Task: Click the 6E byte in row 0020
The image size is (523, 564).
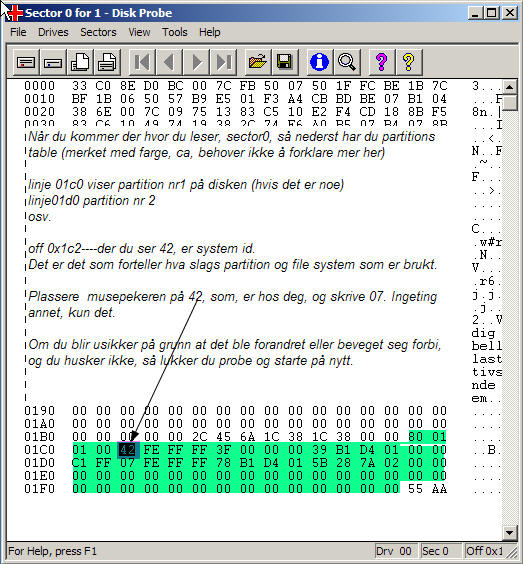Action: pos(103,112)
